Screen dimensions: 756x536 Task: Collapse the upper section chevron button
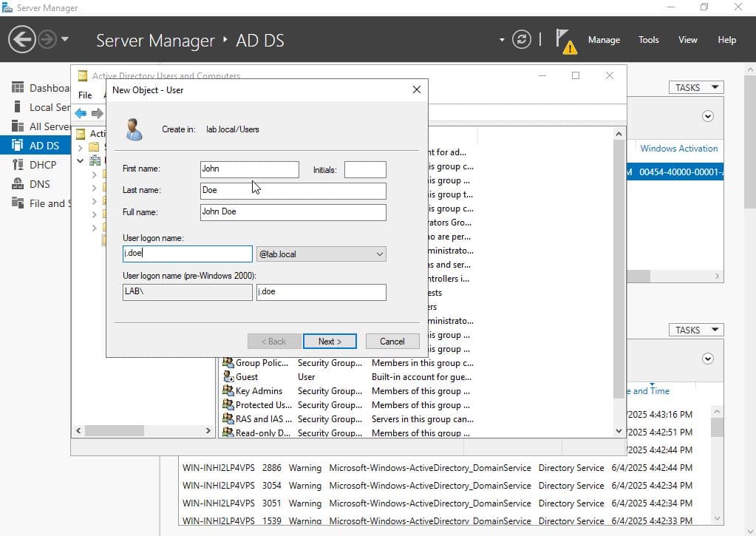tap(707, 116)
